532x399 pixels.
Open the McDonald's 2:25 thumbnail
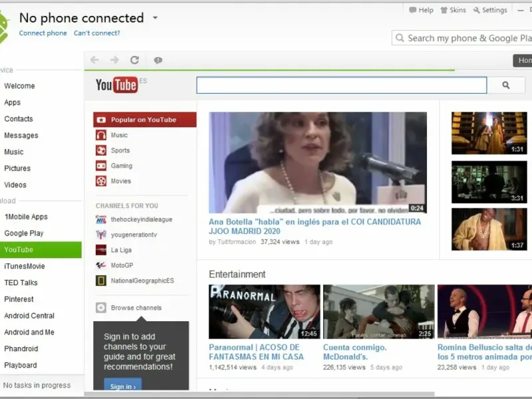[378, 311]
